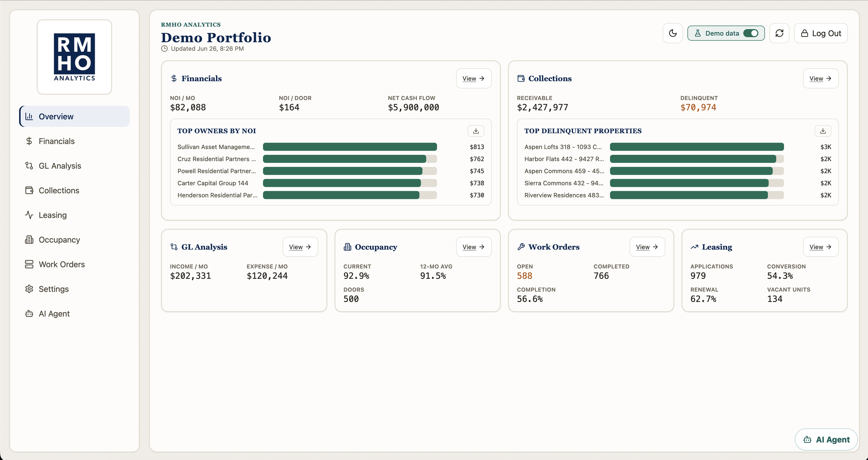Click the dollar icon beside the Financials heading
This screenshot has height=460, width=868.
click(x=174, y=78)
